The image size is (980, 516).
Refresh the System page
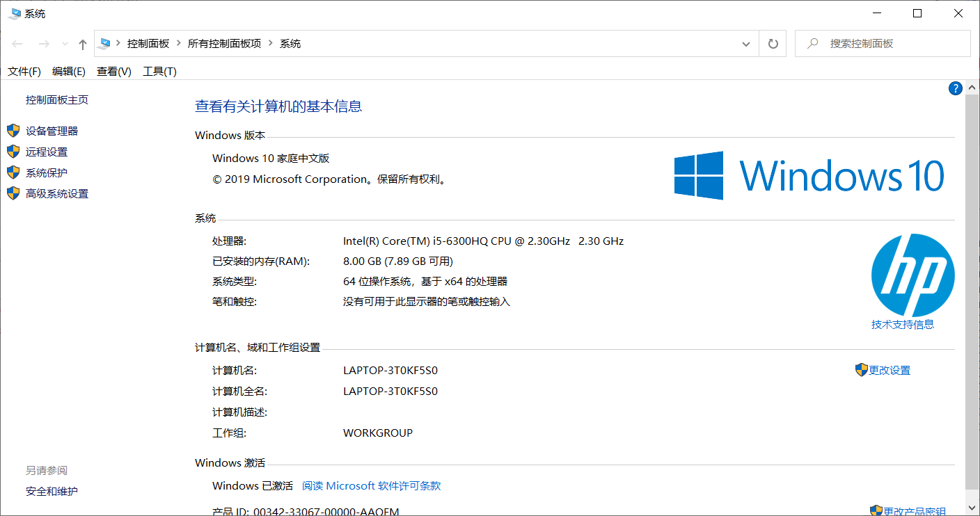773,44
